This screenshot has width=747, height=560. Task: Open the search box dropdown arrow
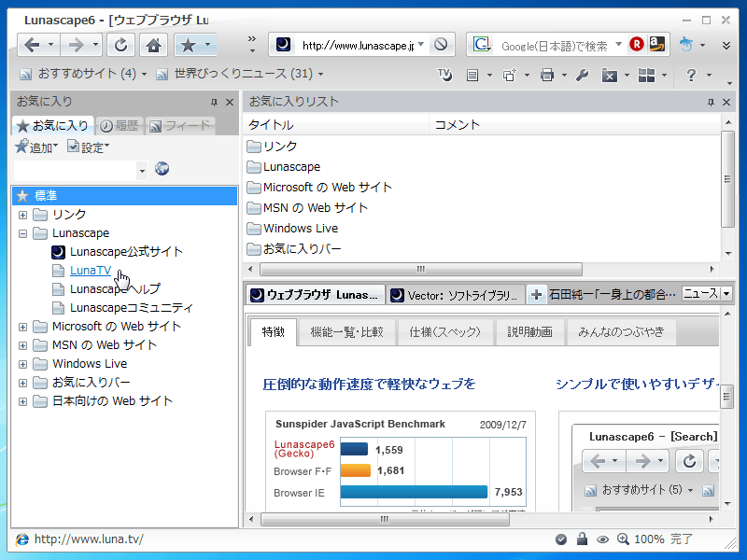(619, 44)
